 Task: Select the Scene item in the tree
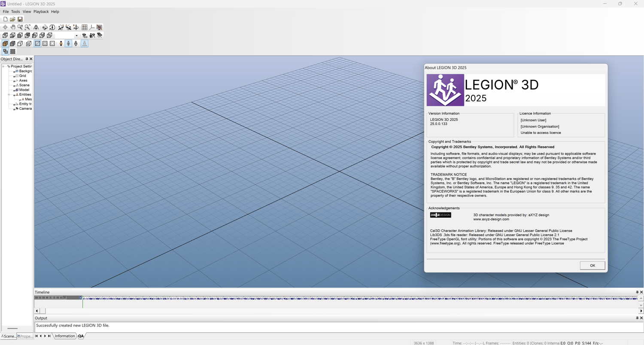point(24,85)
